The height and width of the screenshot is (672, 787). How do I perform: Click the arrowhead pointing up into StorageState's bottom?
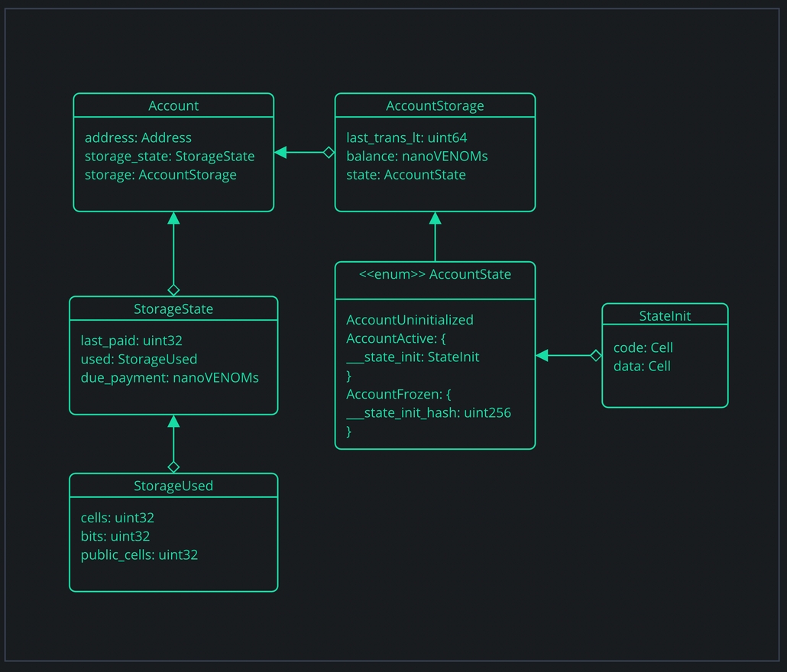173,422
